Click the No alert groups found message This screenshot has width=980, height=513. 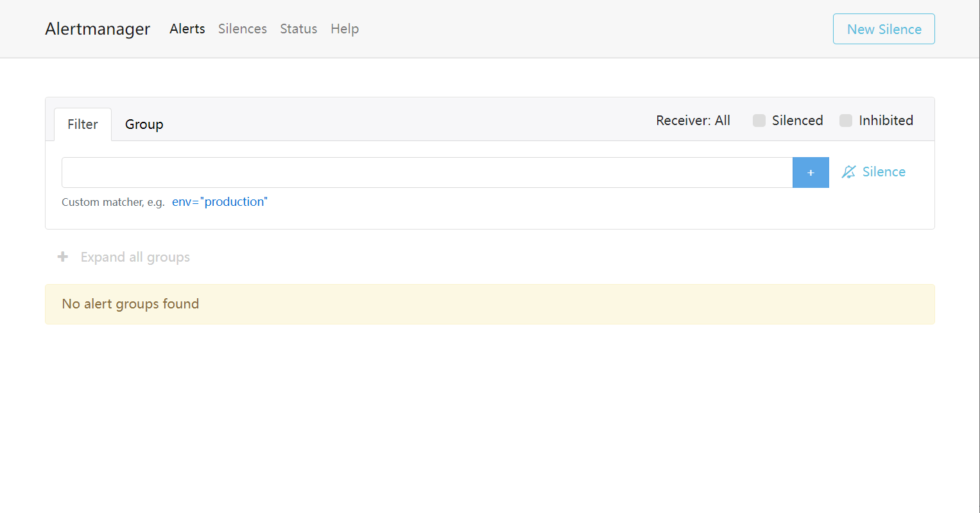[x=490, y=304]
